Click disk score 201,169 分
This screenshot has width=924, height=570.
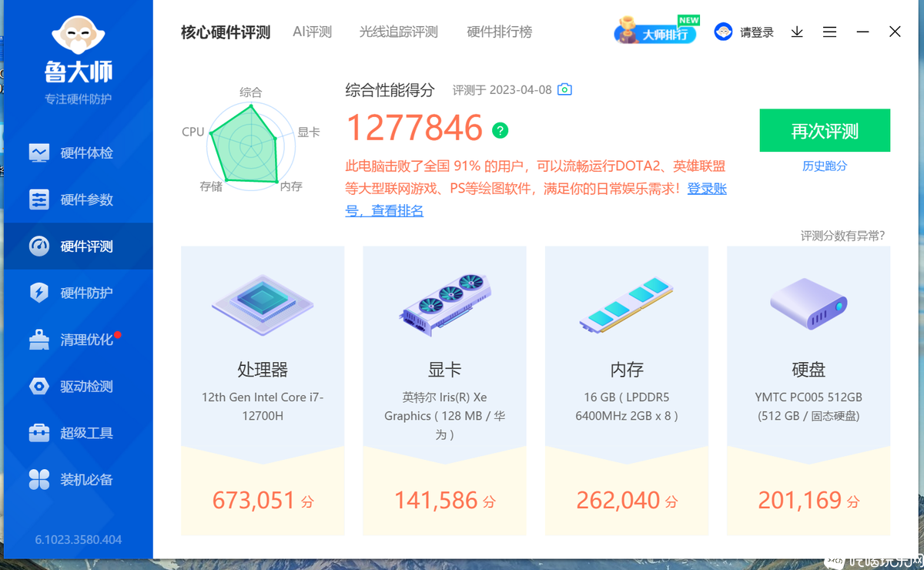click(x=808, y=501)
